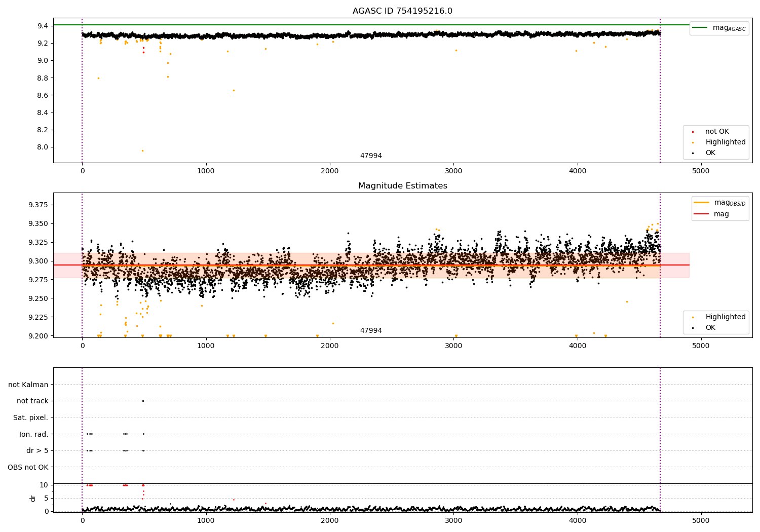Click the '9.300' y-tick label
The image size is (760, 532).
38,261
